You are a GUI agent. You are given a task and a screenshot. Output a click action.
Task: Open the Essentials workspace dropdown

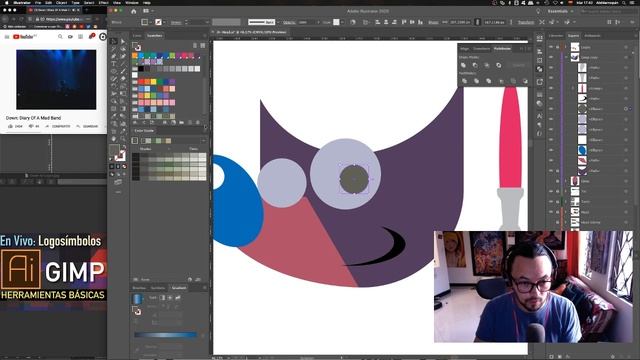tap(560, 11)
